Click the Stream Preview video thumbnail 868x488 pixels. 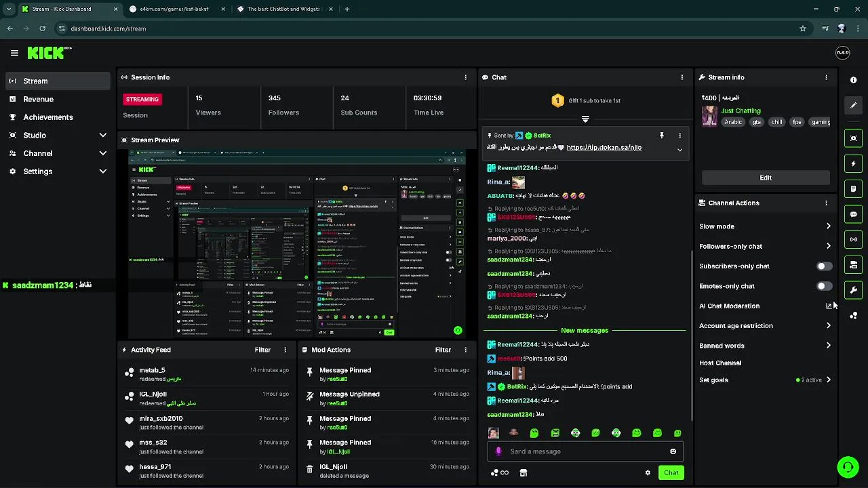297,244
